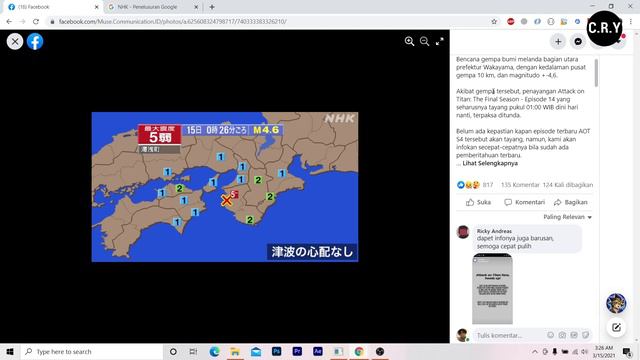The image size is (640, 360).
Task: Click the address bar URL
Action: pyautogui.click(x=173, y=21)
